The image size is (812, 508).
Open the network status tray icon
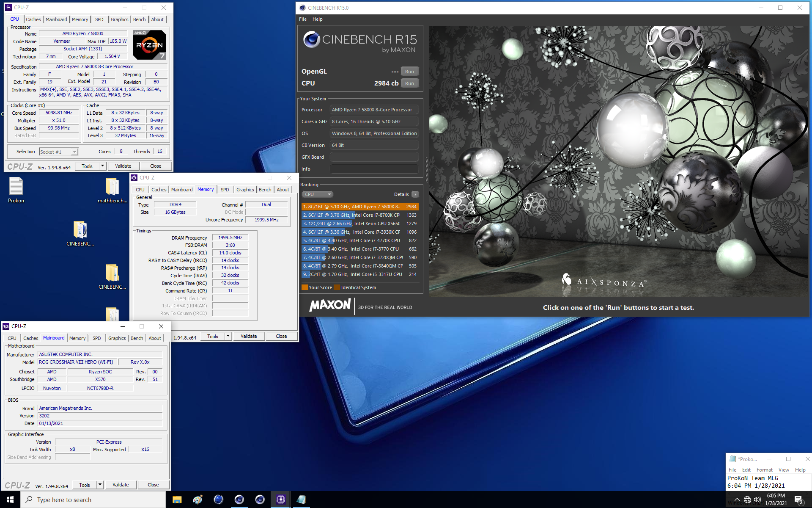[747, 500]
